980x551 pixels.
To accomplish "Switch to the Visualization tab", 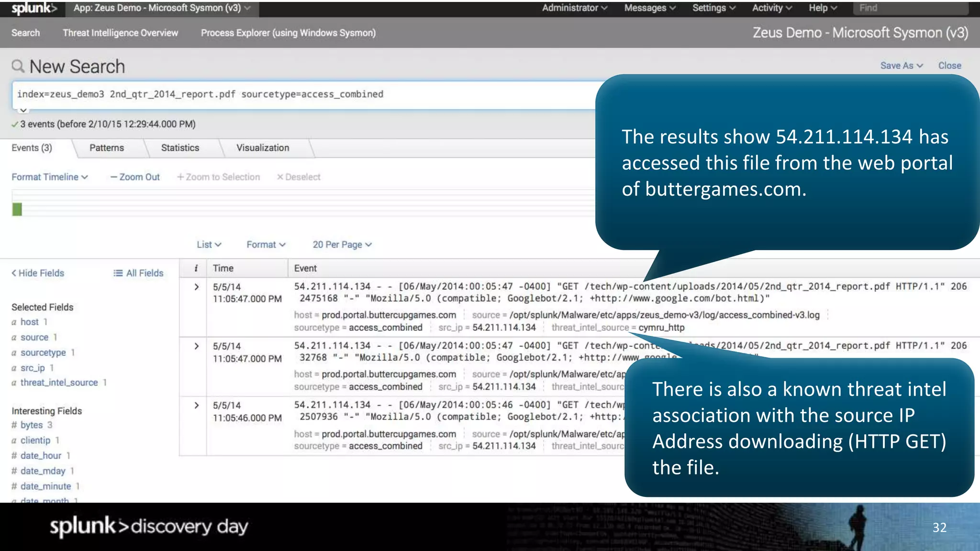I will point(263,148).
